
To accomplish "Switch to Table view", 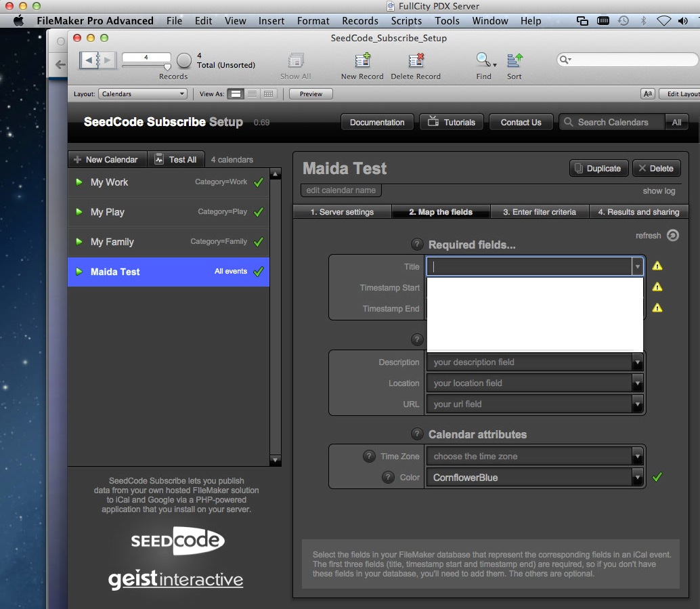I will (269, 94).
